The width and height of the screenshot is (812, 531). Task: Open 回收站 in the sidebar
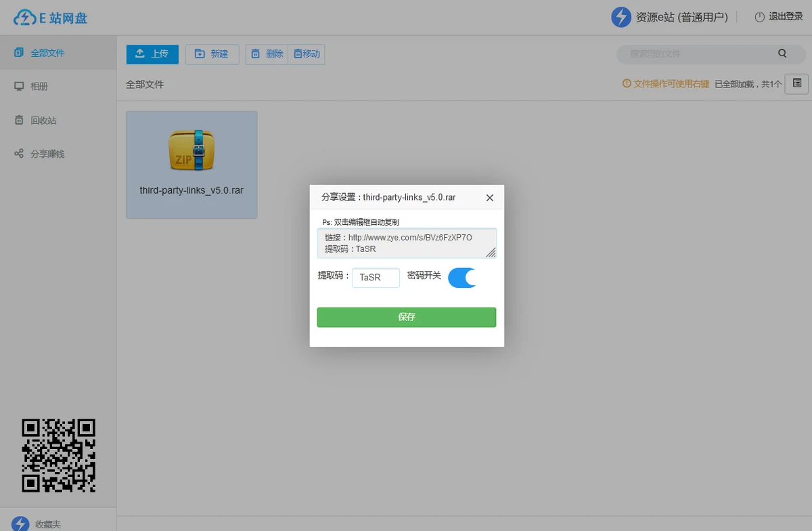[x=43, y=121]
